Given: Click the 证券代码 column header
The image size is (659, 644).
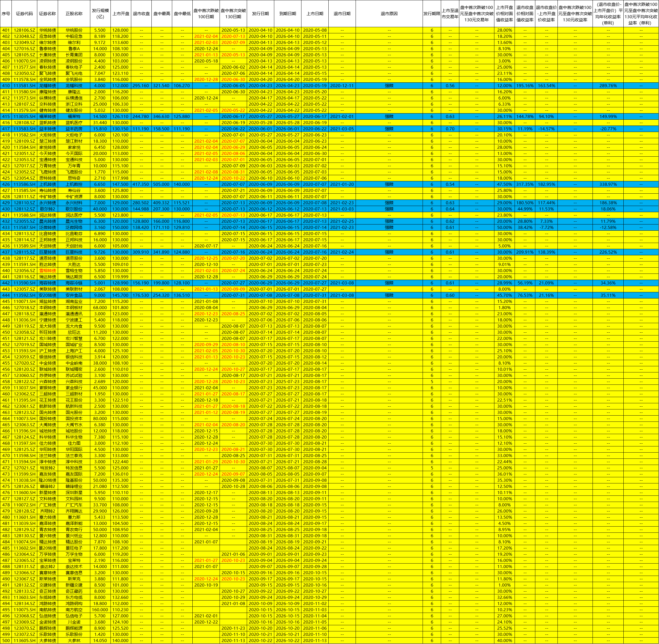Looking at the screenshot, I should (24, 14).
